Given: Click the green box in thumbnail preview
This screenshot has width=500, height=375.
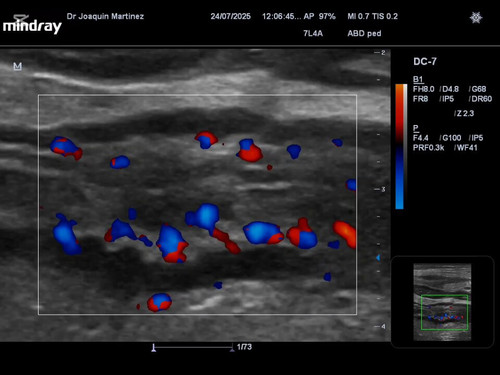Looking at the screenshot, I should pyautogui.click(x=444, y=312).
